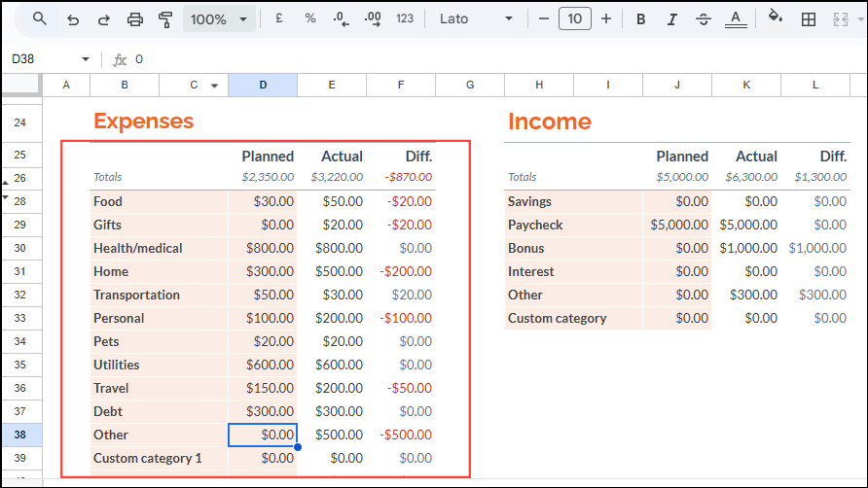Open the name box dropdown arrow
Image resolution: width=868 pixels, height=488 pixels.
[x=86, y=59]
